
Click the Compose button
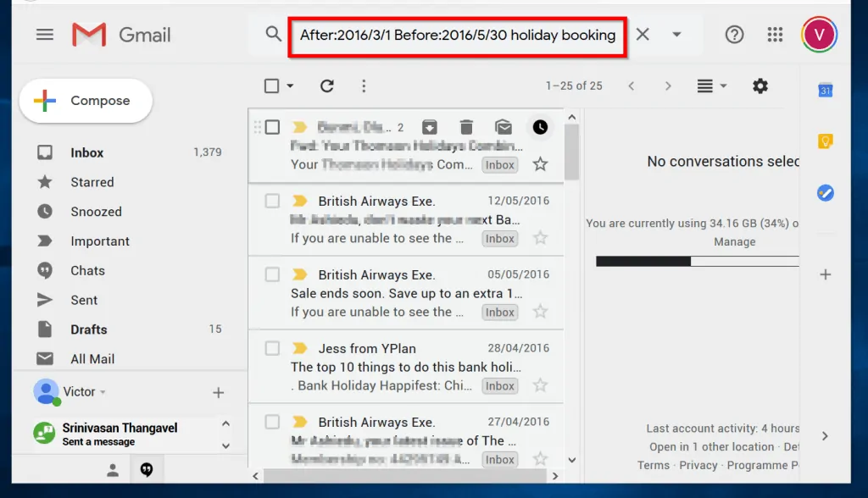(85, 100)
